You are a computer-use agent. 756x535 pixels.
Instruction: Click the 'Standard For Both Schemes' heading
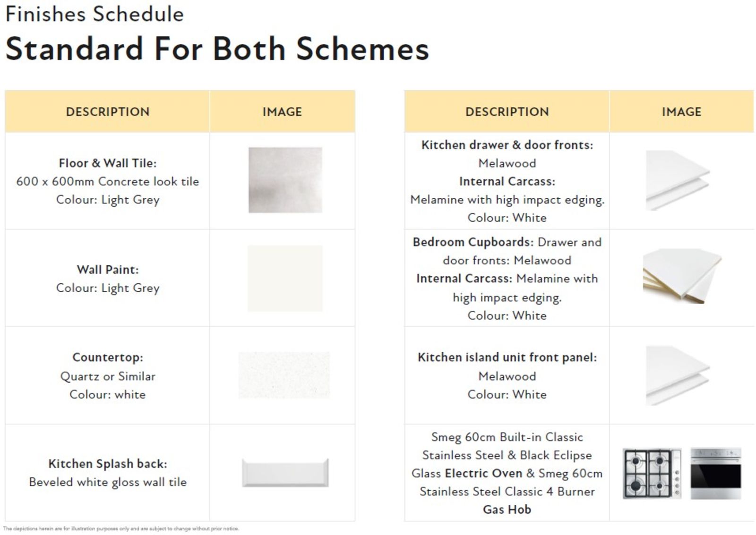click(x=217, y=49)
